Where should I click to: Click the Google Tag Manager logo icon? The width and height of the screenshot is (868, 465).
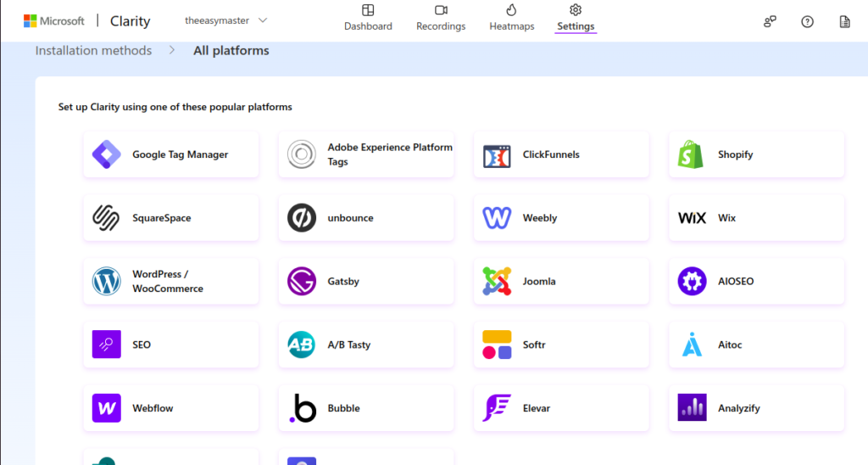tap(106, 154)
